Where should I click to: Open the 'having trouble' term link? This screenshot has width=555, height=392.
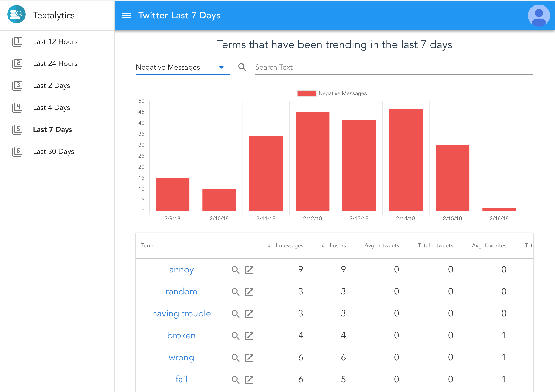pyautogui.click(x=181, y=313)
